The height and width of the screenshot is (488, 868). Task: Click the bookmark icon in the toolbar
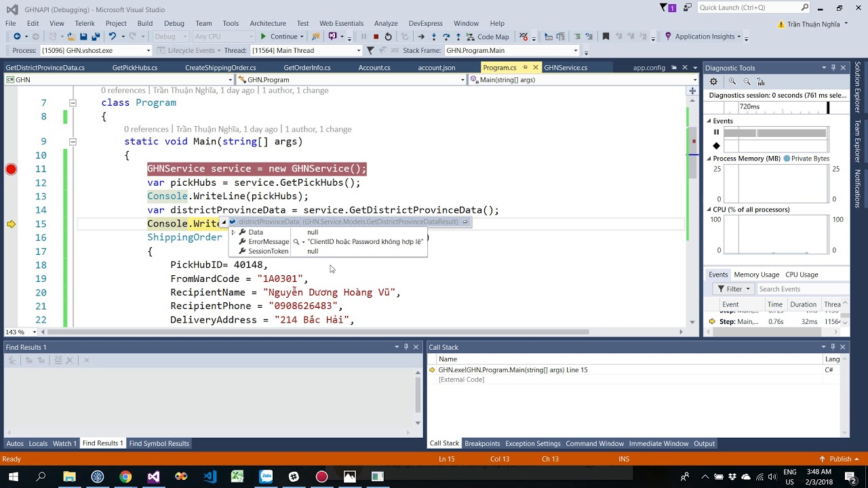point(606,37)
